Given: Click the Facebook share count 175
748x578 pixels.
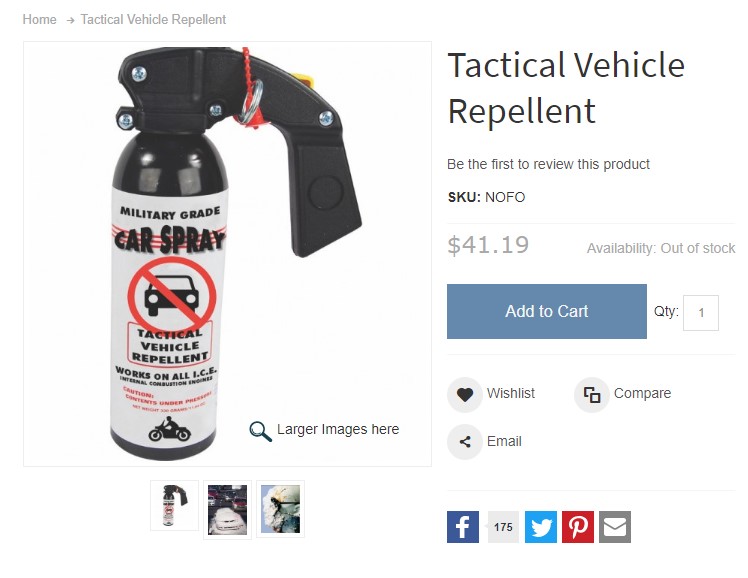Looking at the screenshot, I should (x=503, y=527).
